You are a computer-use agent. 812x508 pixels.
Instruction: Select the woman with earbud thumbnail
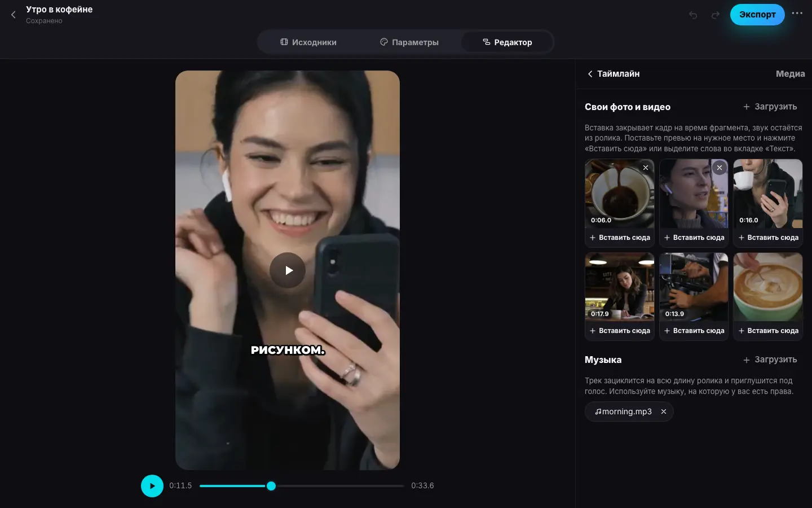point(694,194)
